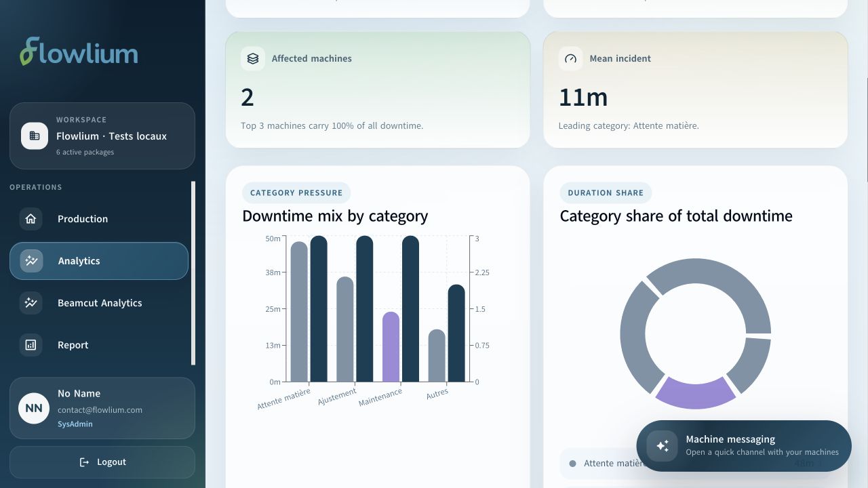Open the Flowlium · Tests locaux workspace card
This screenshot has width=868, height=488.
[x=102, y=136]
